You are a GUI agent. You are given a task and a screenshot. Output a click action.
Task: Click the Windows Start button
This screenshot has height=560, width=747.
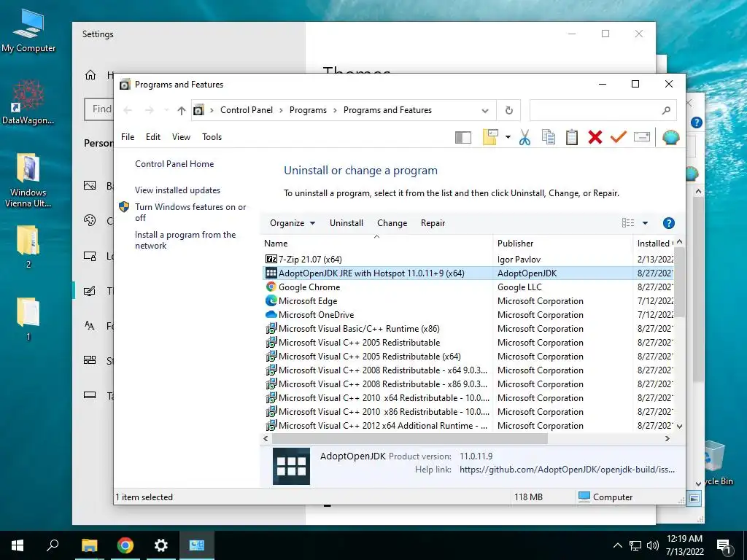(x=18, y=545)
